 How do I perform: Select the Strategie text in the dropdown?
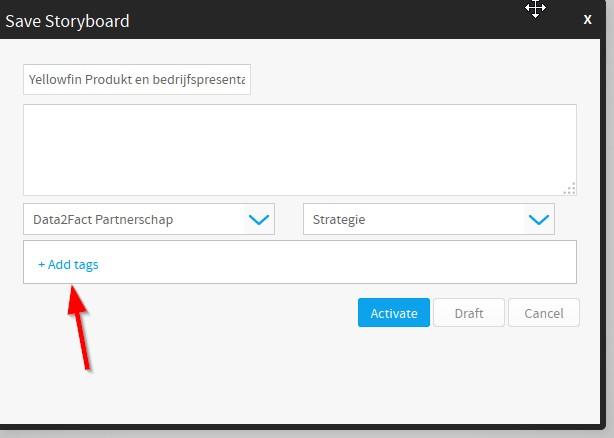click(339, 220)
